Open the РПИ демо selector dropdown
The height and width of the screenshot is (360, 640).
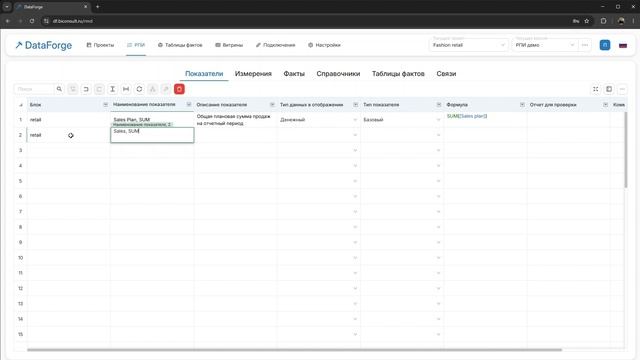coord(544,45)
